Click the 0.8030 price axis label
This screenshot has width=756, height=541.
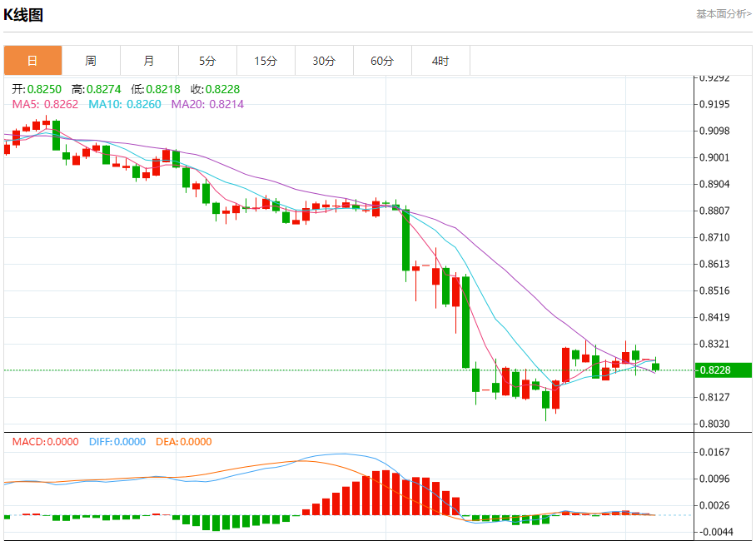click(x=714, y=424)
